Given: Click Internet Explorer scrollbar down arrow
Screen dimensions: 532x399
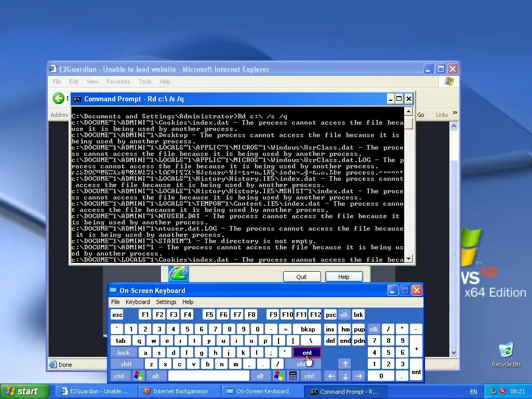Looking at the screenshot, I should coord(454,353).
